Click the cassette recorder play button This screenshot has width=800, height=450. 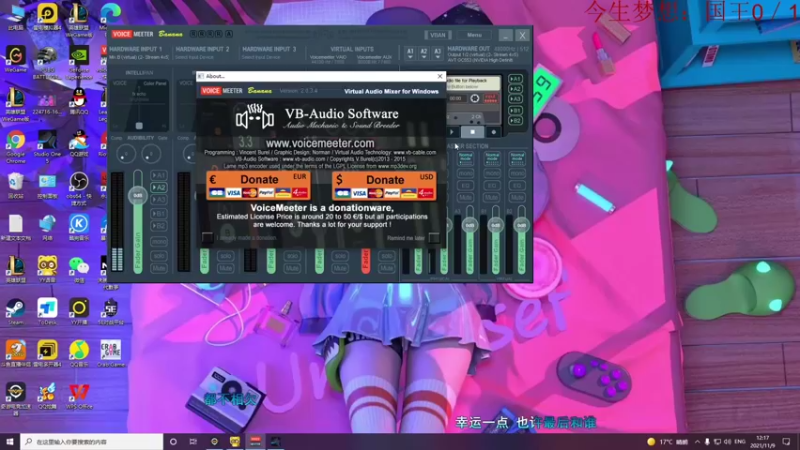[x=452, y=132]
